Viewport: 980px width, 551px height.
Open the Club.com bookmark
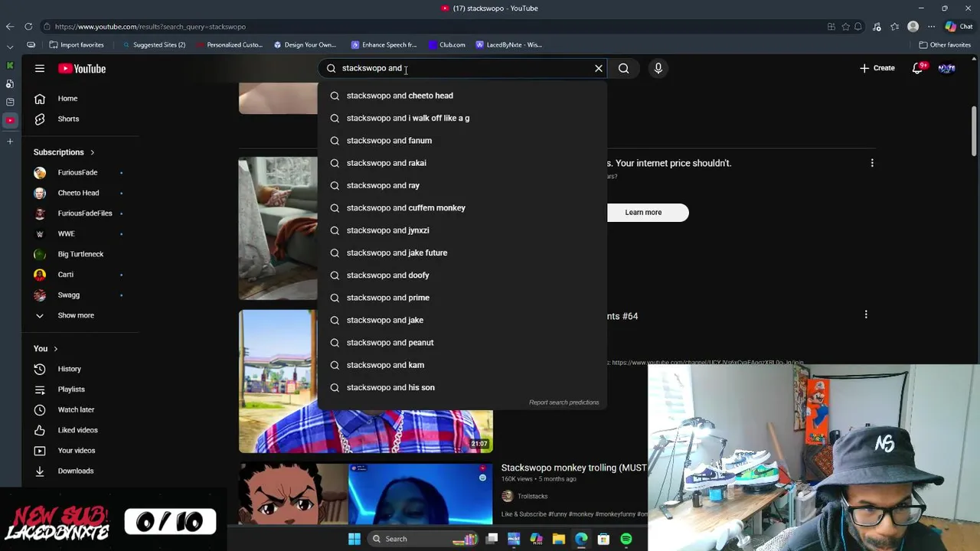coord(447,45)
